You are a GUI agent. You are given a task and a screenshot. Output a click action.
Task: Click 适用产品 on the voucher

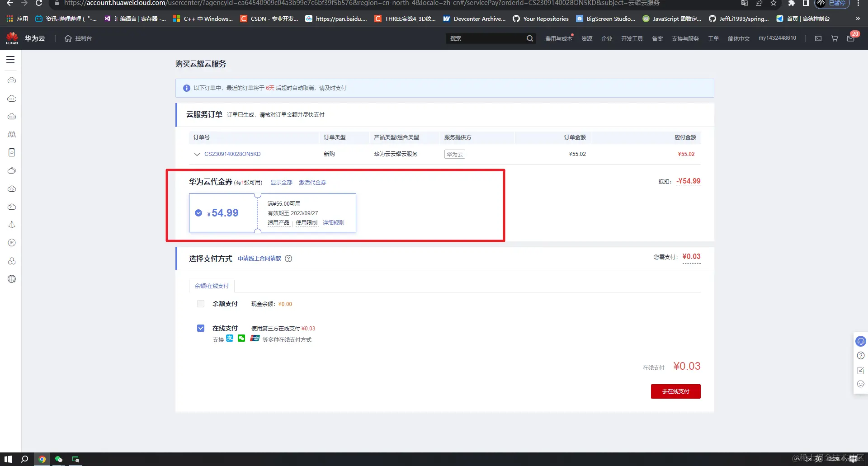tap(278, 223)
